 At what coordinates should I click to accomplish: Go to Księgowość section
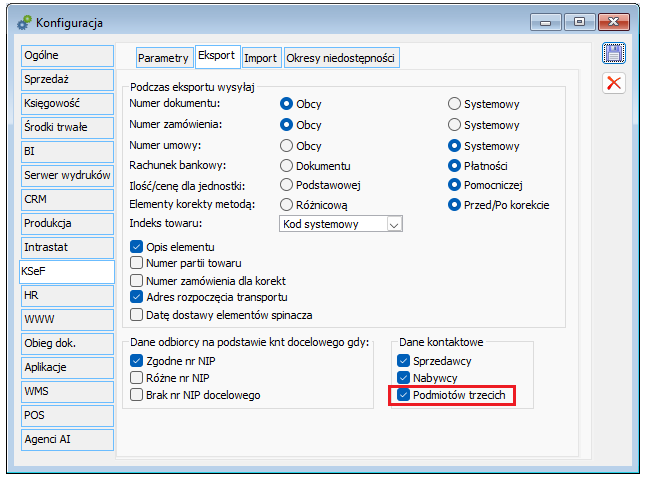tap(67, 103)
